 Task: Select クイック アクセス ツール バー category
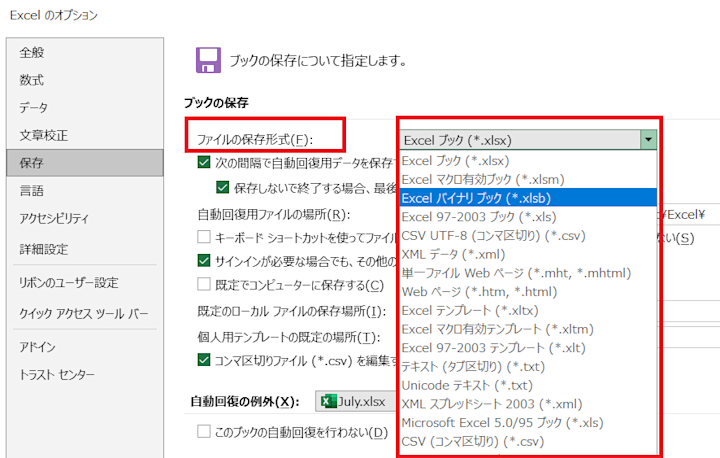pos(84,314)
